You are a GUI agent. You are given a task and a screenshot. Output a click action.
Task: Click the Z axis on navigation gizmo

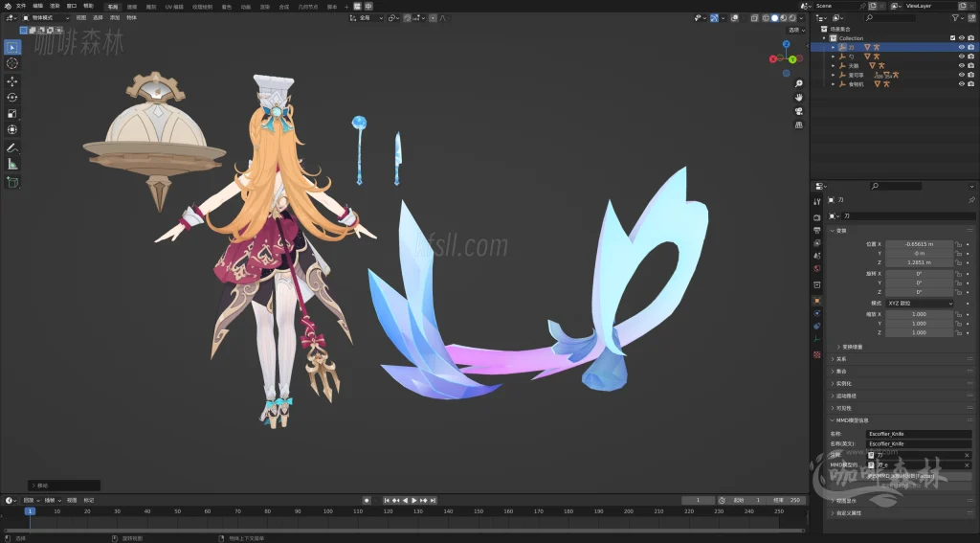[787, 45]
